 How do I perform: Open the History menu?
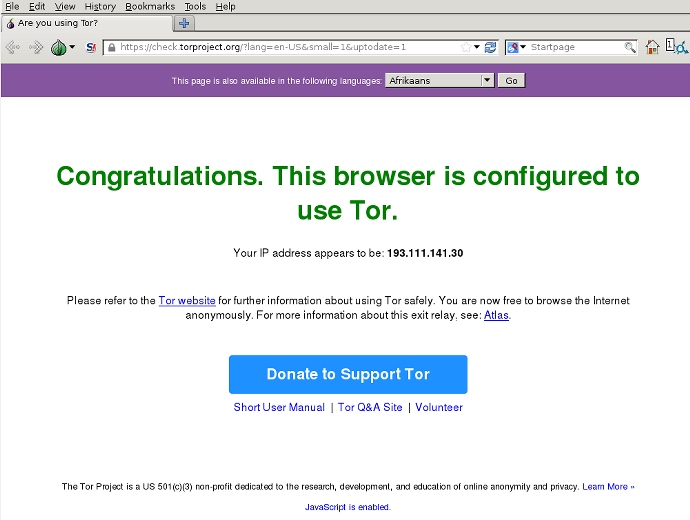point(100,6)
